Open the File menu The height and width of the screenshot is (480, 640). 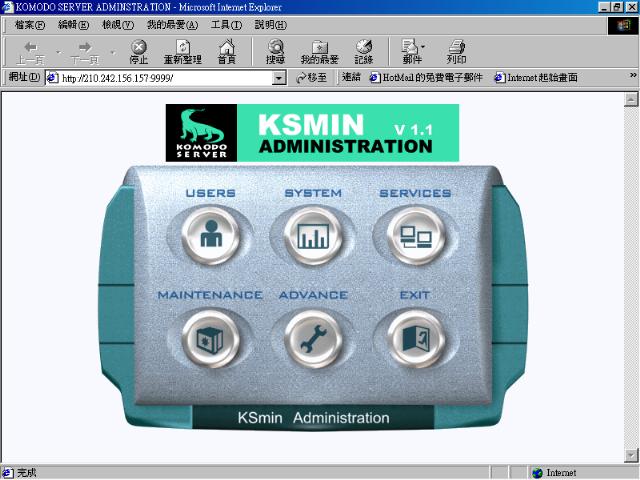tap(32, 24)
